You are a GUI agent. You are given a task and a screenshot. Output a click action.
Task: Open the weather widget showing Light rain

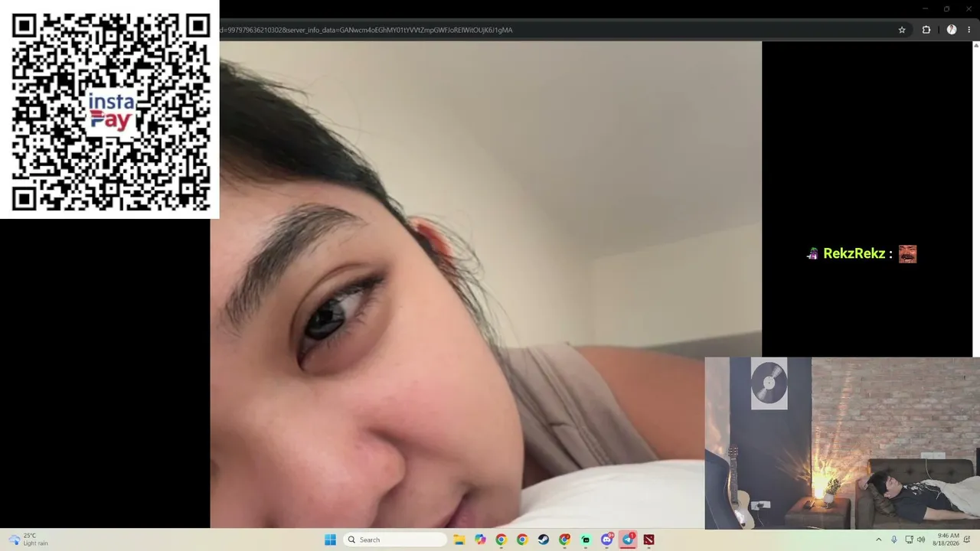29,540
